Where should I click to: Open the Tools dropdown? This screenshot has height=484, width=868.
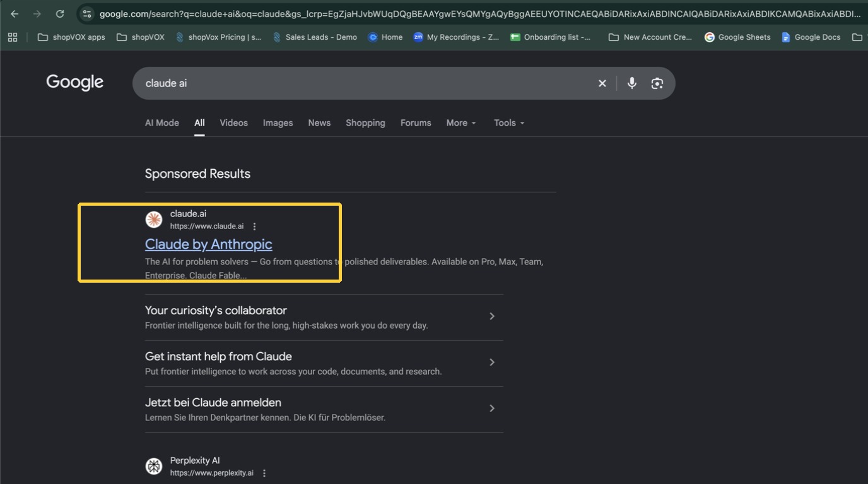509,123
